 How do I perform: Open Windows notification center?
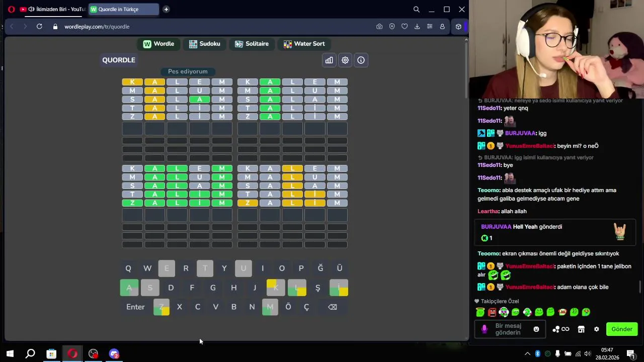pos(630,354)
